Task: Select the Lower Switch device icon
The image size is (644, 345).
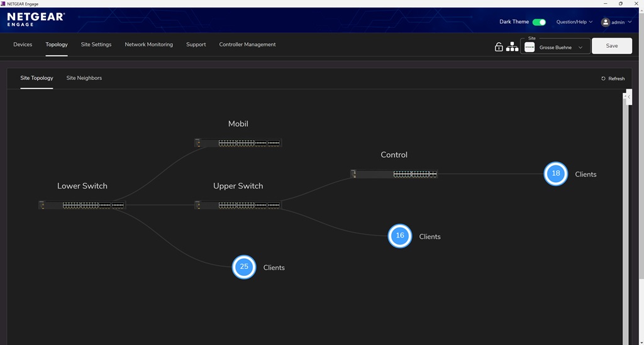Action: point(82,205)
